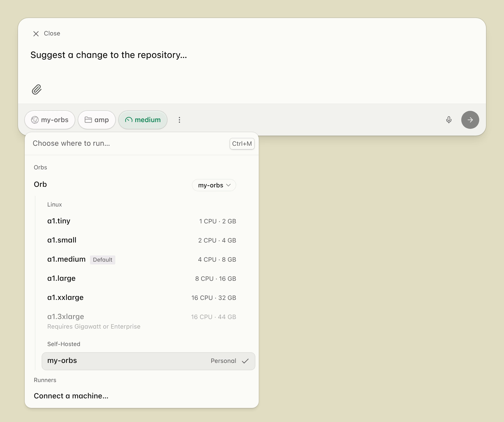
Task: Click the microphone voice input icon
Action: click(x=449, y=120)
